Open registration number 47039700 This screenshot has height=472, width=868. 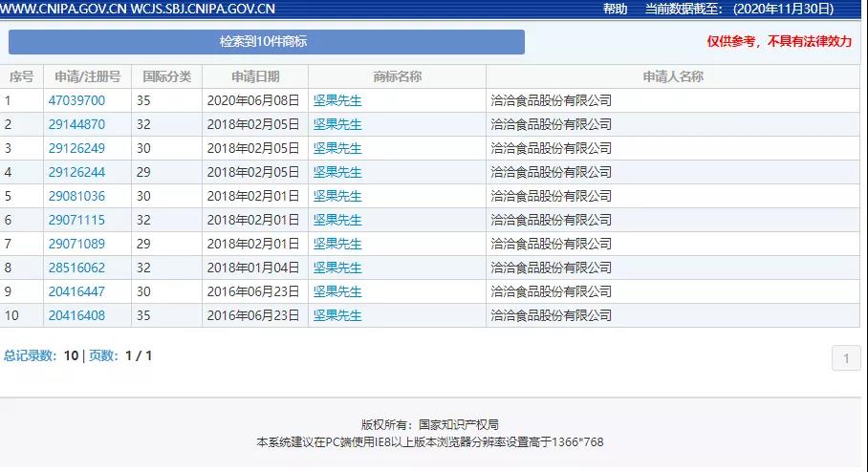(76, 100)
